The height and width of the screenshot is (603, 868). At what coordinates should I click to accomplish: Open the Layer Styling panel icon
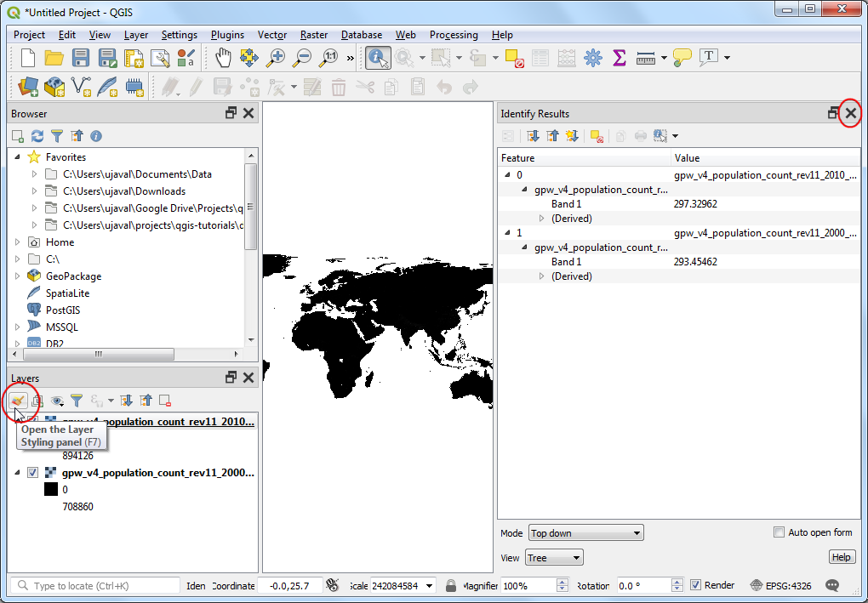pyautogui.click(x=17, y=401)
